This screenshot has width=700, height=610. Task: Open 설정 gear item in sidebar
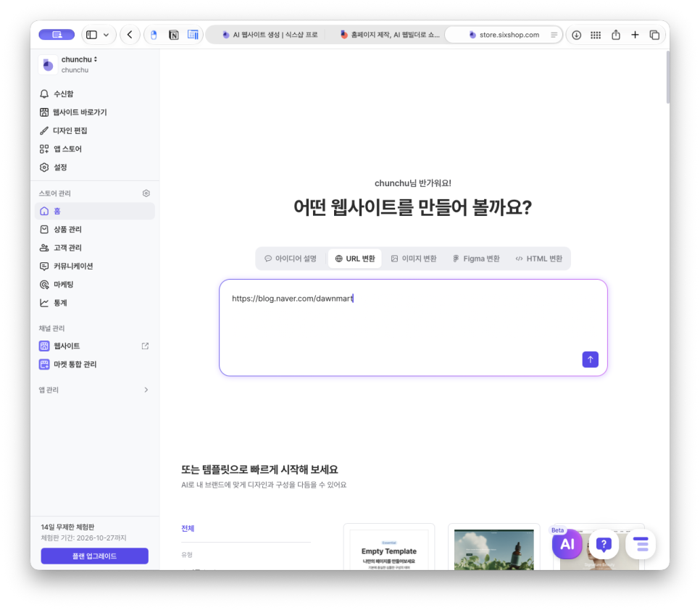tap(53, 167)
